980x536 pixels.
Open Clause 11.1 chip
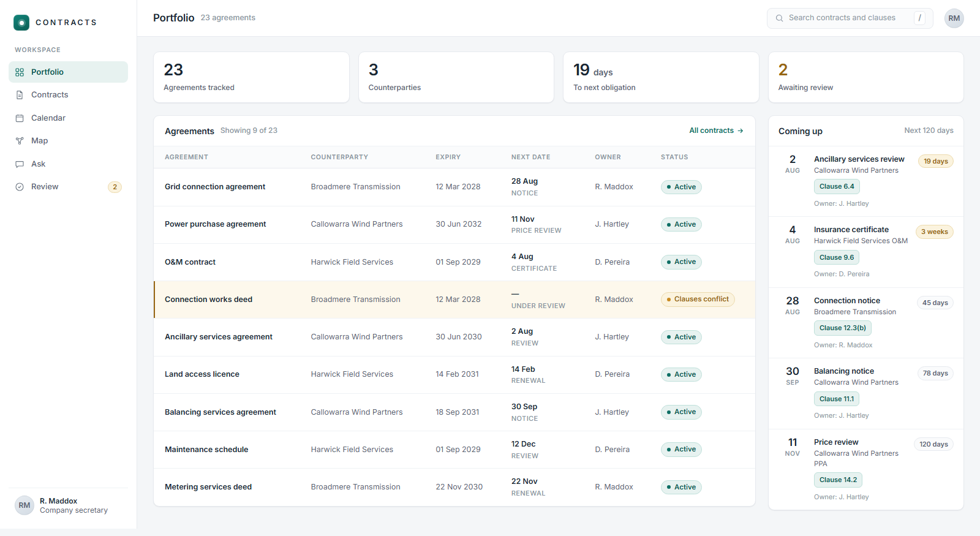[x=837, y=399]
